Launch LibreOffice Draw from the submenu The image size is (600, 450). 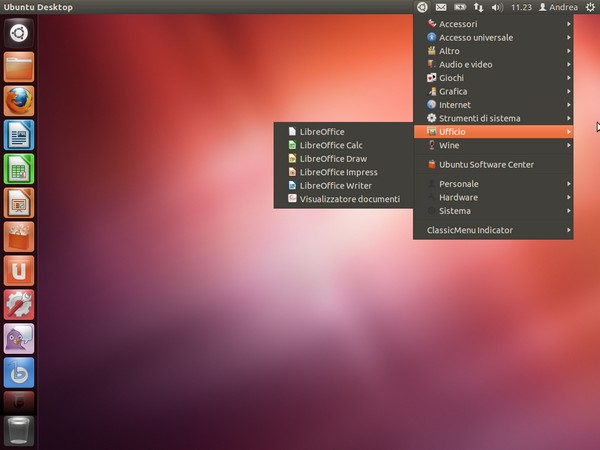tap(344, 158)
